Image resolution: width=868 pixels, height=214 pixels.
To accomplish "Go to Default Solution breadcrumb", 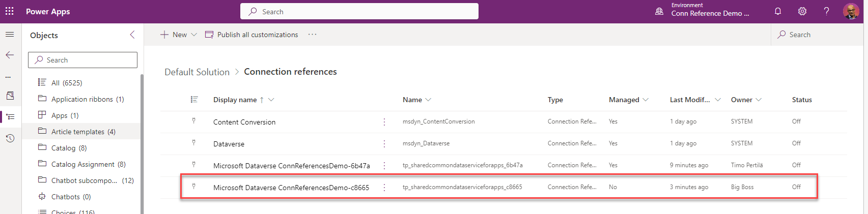I will pos(197,72).
